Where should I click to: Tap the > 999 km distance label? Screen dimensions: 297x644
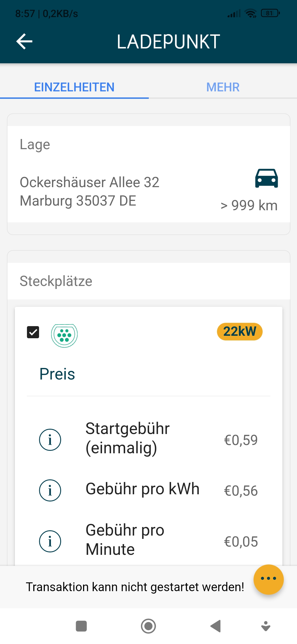click(x=249, y=205)
